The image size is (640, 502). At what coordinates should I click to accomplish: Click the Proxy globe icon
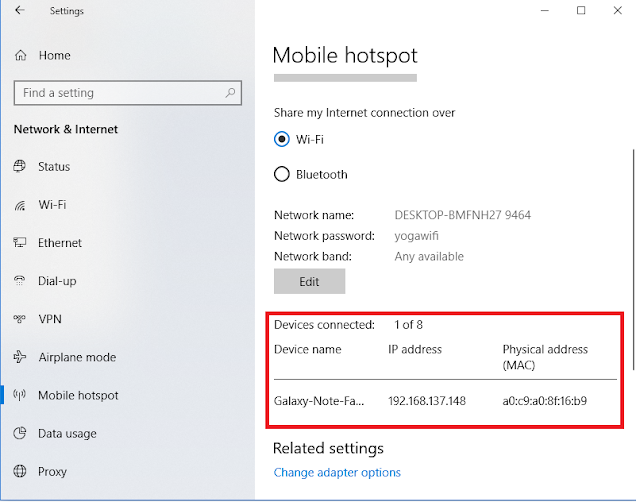20,471
